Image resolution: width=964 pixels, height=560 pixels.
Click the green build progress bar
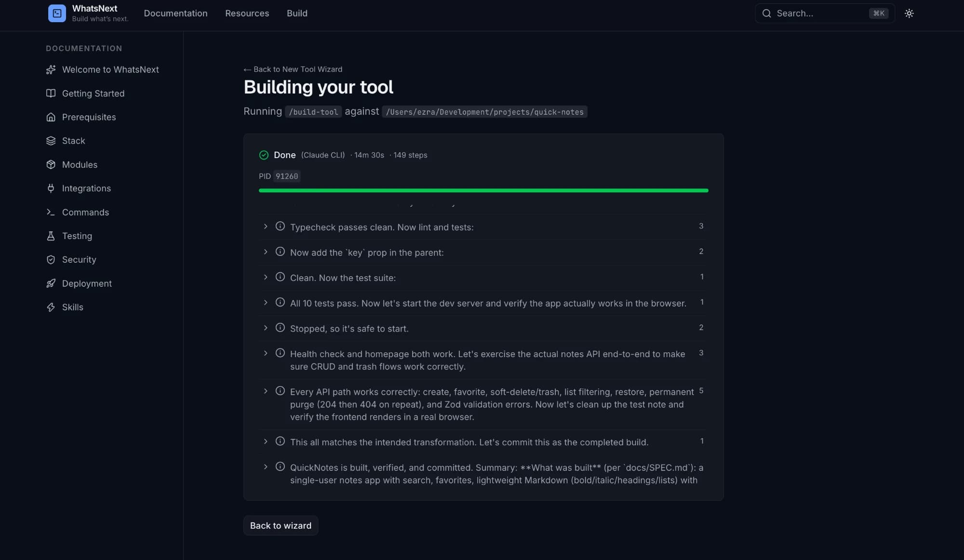click(483, 191)
